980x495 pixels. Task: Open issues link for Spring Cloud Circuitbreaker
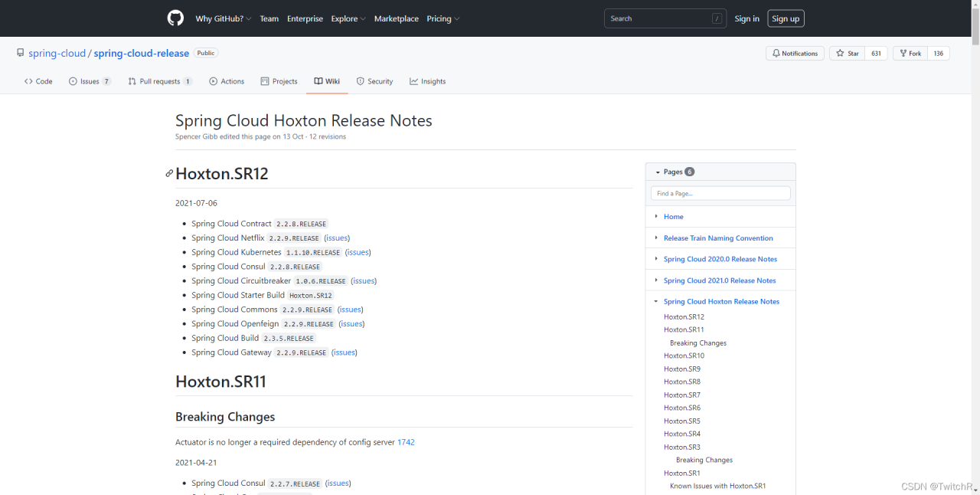click(x=364, y=281)
